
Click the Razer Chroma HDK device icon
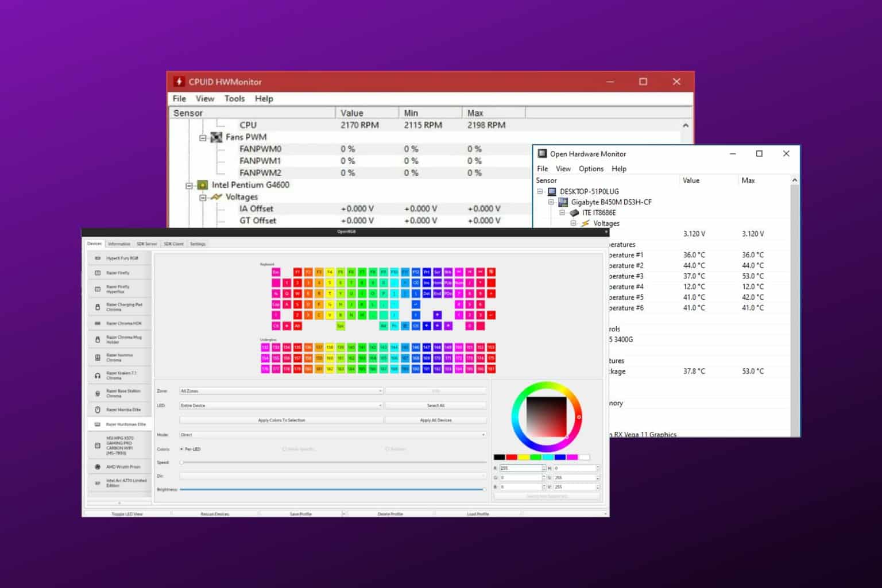[98, 323]
